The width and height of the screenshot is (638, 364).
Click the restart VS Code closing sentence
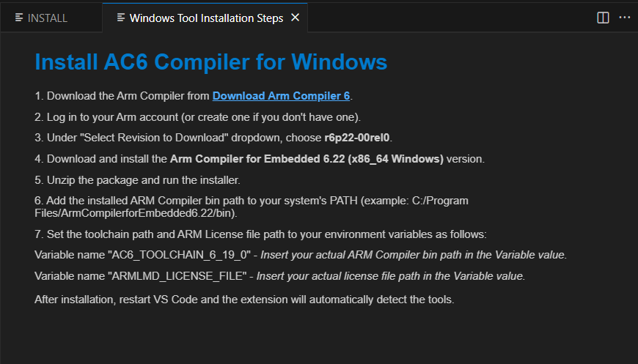244,299
